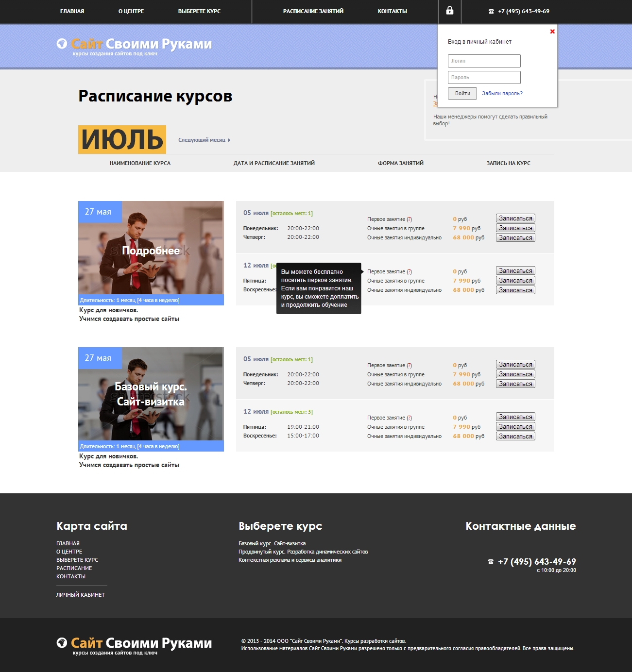Viewport: 632px width, 672px height.
Task: Click the question mark hint in the first 05 июля block
Action: [409, 219]
